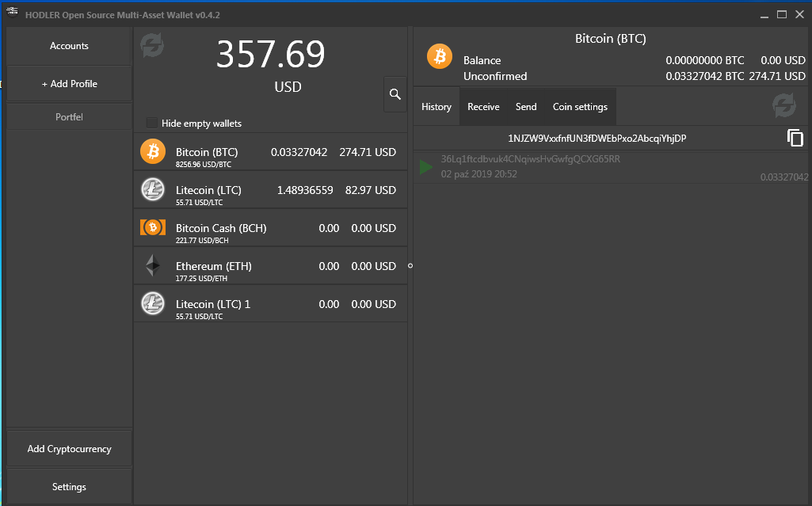
Task: Toggle the Hide empty wallets checkbox
Action: pyautogui.click(x=152, y=123)
